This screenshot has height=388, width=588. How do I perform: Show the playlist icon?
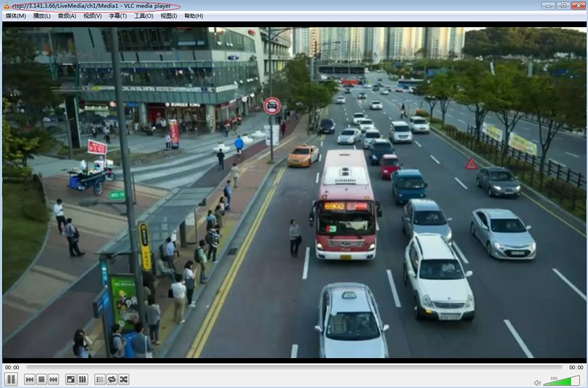[100, 380]
